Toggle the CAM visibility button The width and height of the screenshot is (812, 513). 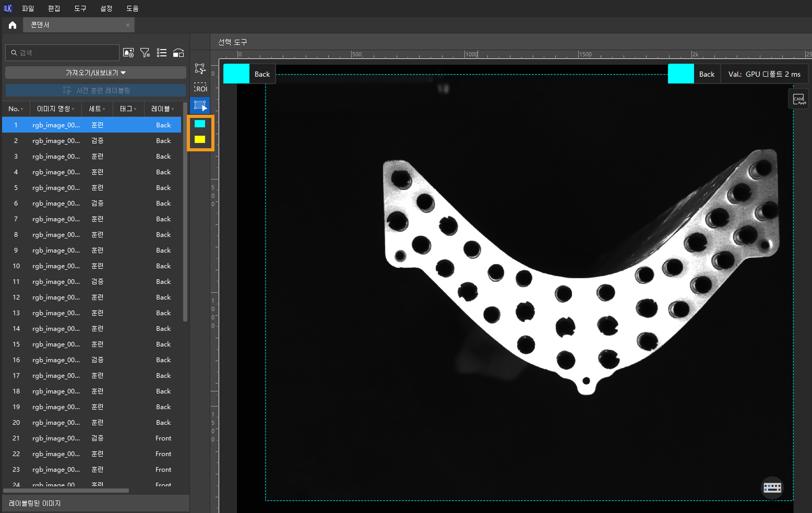pos(798,99)
